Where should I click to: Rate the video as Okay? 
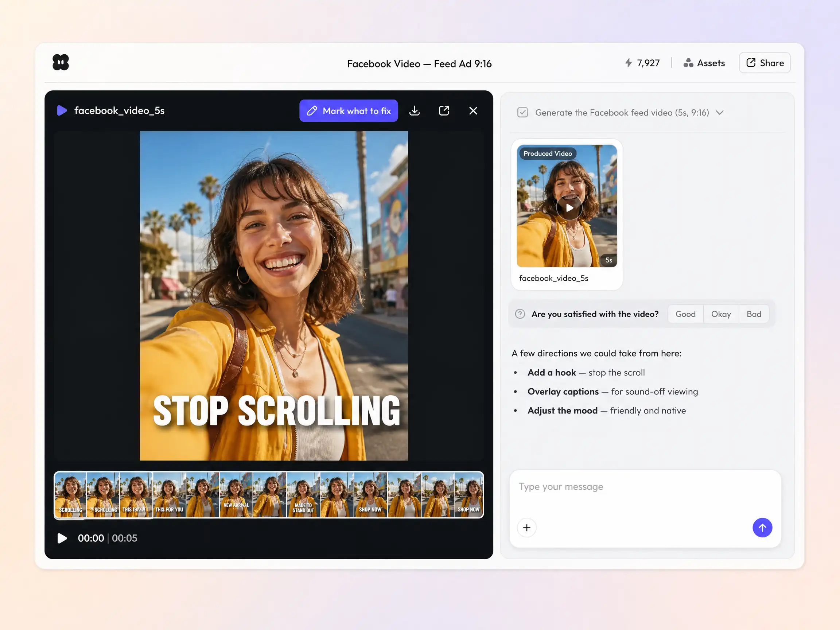click(720, 314)
